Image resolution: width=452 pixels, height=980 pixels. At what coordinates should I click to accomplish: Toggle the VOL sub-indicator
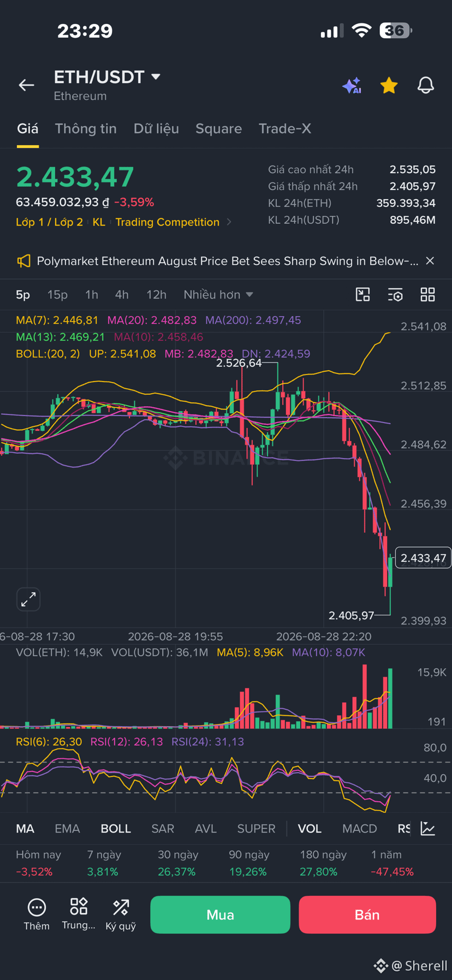pos(310,829)
